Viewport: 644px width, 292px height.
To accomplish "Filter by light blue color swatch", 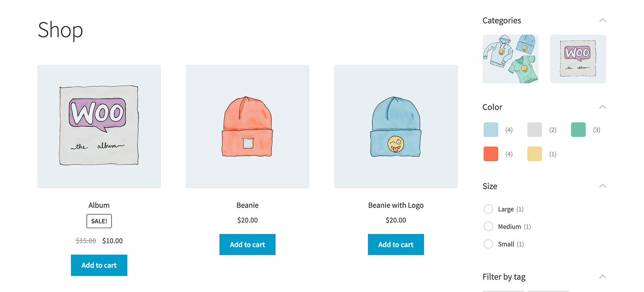I will [491, 130].
